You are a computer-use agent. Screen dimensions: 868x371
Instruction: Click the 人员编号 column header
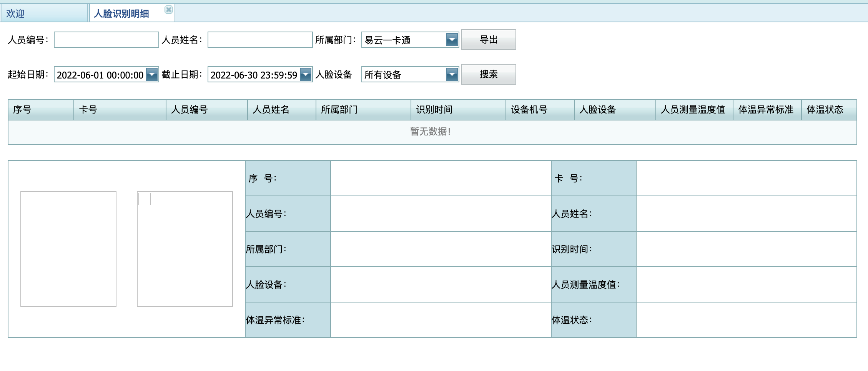[207, 110]
